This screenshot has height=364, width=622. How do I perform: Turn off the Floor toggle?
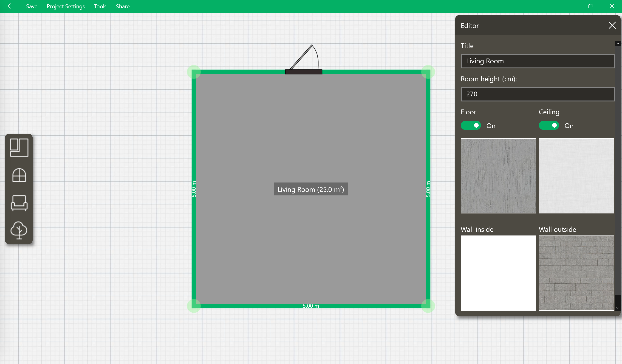(x=471, y=126)
